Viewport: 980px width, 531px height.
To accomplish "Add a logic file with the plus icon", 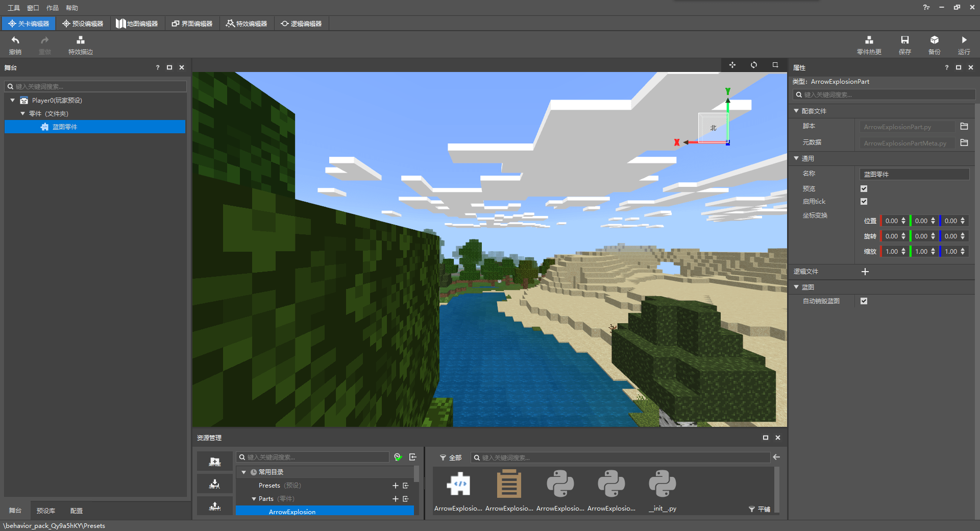I will [x=865, y=272].
